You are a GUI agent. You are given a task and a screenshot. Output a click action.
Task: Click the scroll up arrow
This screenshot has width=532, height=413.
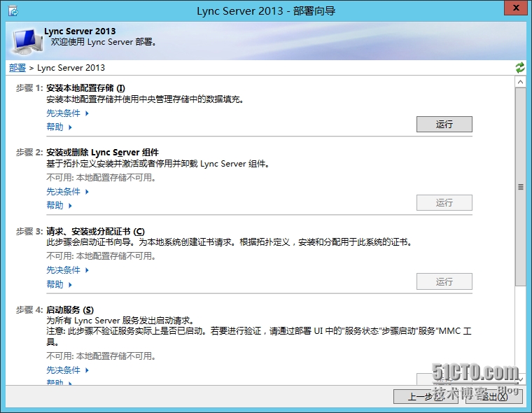click(x=520, y=82)
